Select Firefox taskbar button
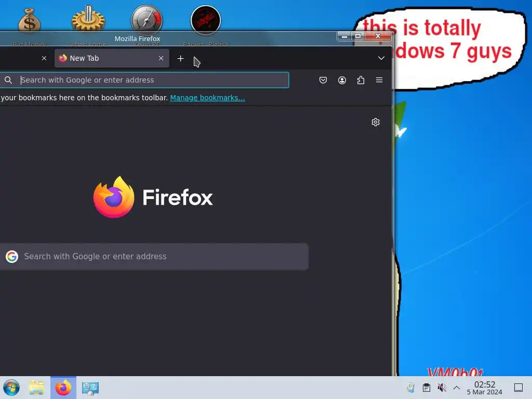The height and width of the screenshot is (399, 532). [x=63, y=388]
